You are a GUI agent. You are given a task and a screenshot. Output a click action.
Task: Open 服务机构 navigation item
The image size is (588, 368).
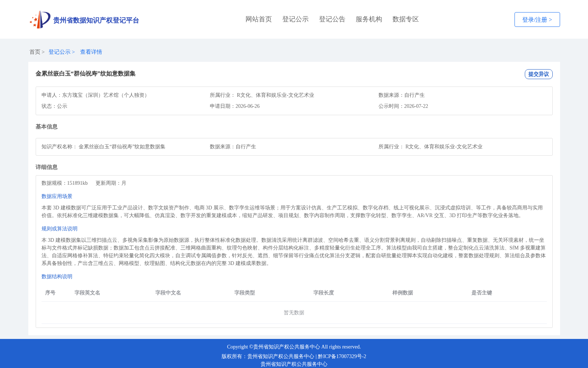pos(369,19)
